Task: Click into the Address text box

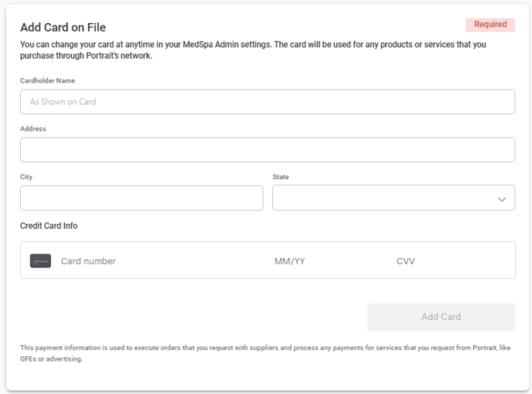Action: point(268,150)
